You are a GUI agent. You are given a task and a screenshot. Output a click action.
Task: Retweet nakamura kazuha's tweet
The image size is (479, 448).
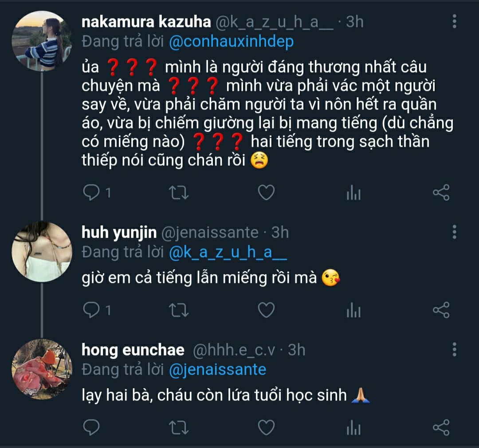[179, 193]
